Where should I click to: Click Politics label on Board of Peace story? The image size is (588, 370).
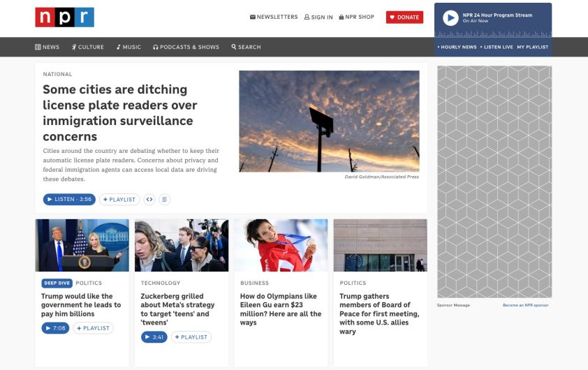(x=353, y=283)
